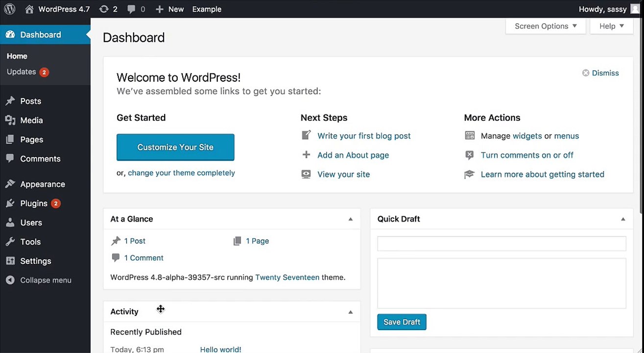644x353 pixels.
Task: Open the Write your first blog post link
Action: [x=364, y=136]
